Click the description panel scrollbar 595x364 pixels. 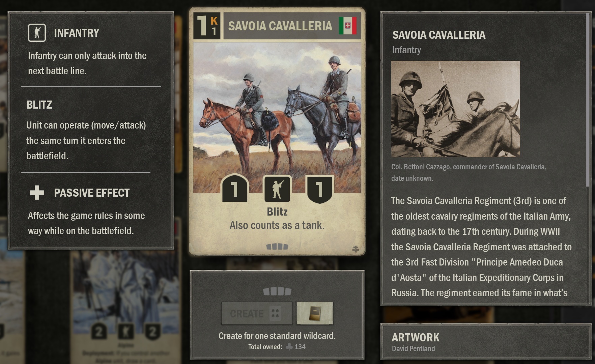click(588, 101)
